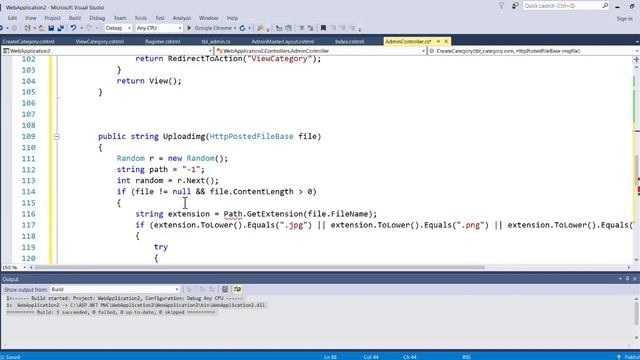This screenshot has width=640, height=360.
Task: Close the Output panel
Action: [635, 279]
